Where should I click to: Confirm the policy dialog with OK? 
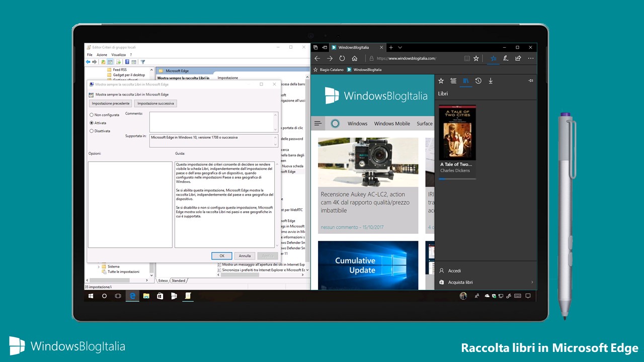click(x=222, y=256)
